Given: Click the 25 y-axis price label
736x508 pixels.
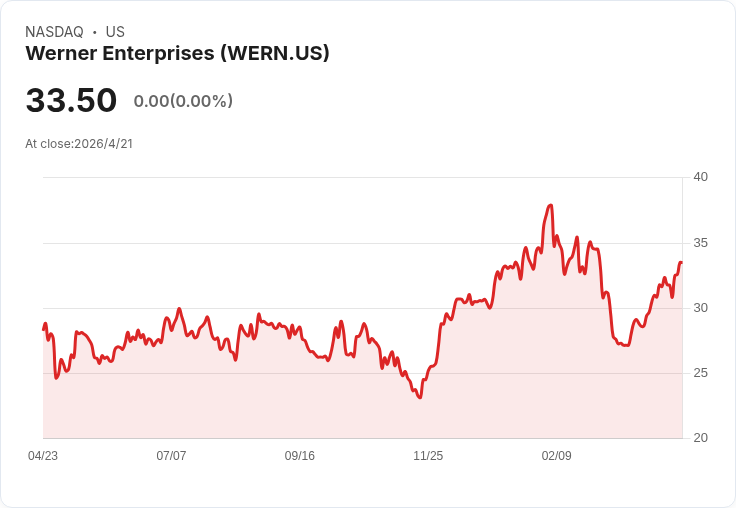Looking at the screenshot, I should point(700,373).
